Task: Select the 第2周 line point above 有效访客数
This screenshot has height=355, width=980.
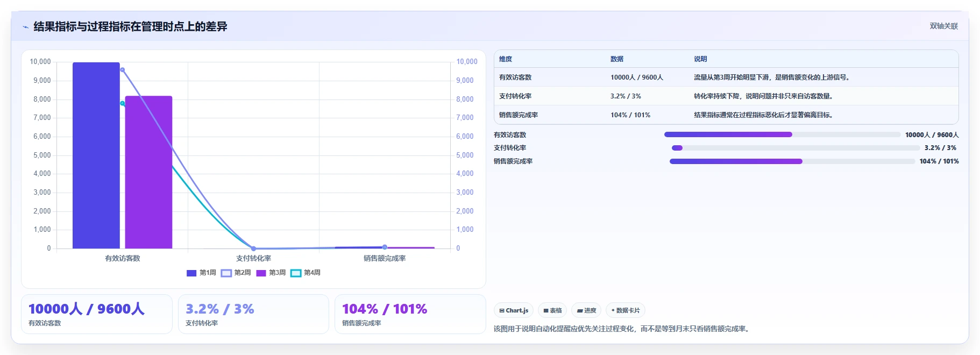Action: (x=122, y=70)
